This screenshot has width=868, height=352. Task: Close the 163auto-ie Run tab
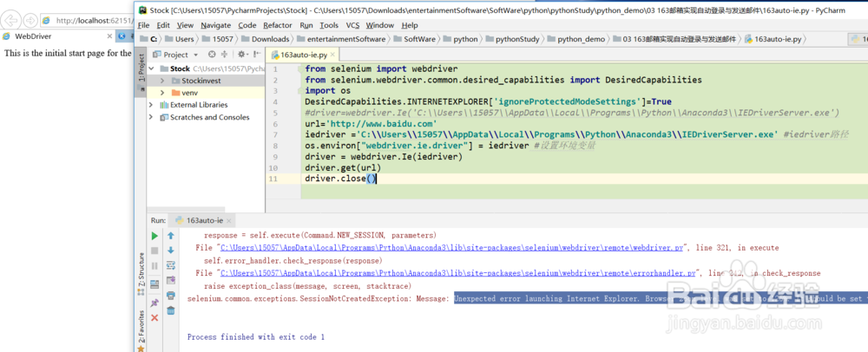(229, 220)
